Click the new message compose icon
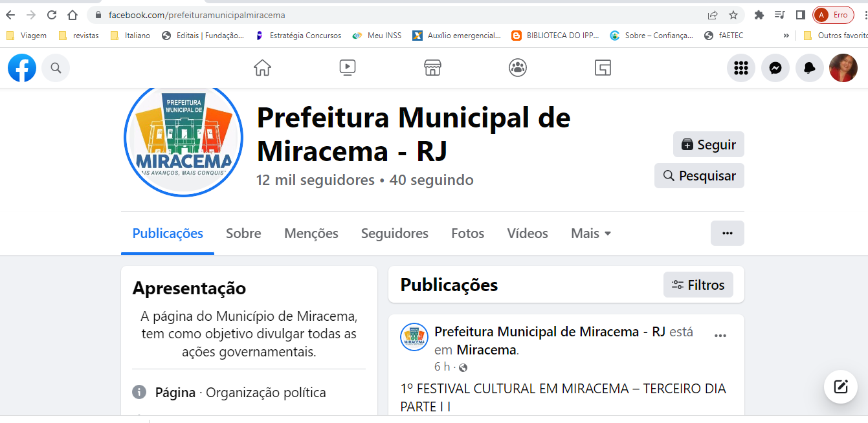The width and height of the screenshot is (868, 423). [x=841, y=387]
